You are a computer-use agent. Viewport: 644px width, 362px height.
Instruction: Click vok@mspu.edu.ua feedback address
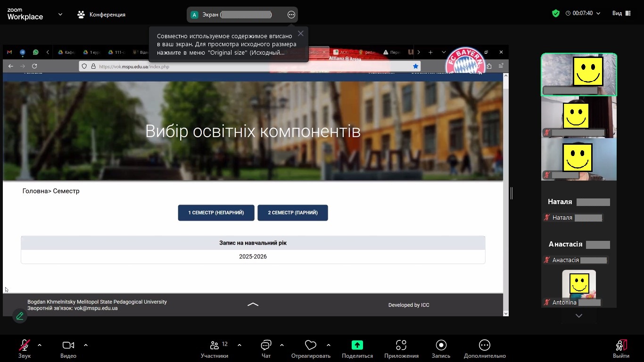[96, 308]
